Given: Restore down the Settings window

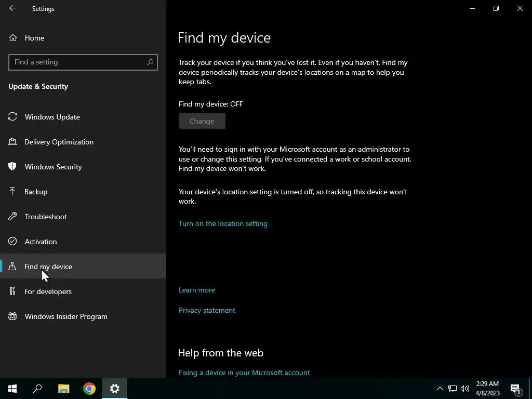Looking at the screenshot, I should [x=496, y=8].
